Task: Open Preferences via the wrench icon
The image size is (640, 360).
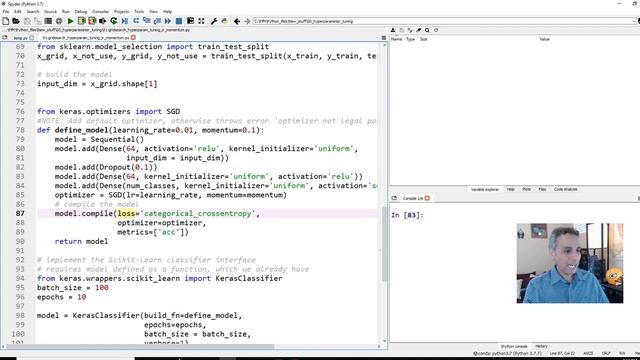Action: point(214,21)
